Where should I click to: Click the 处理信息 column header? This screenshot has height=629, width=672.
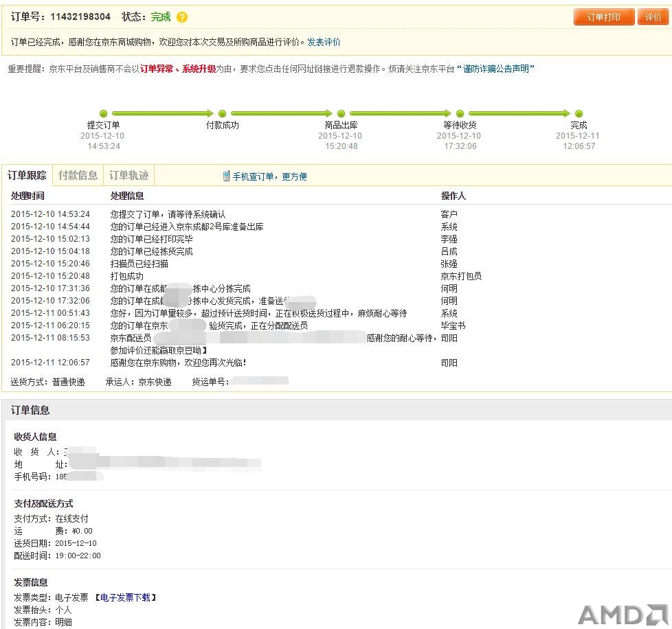(127, 196)
